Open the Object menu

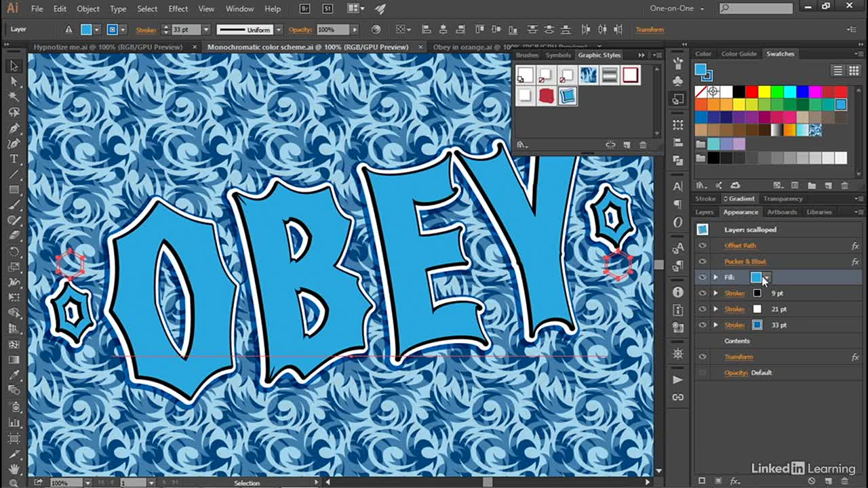[x=88, y=9]
